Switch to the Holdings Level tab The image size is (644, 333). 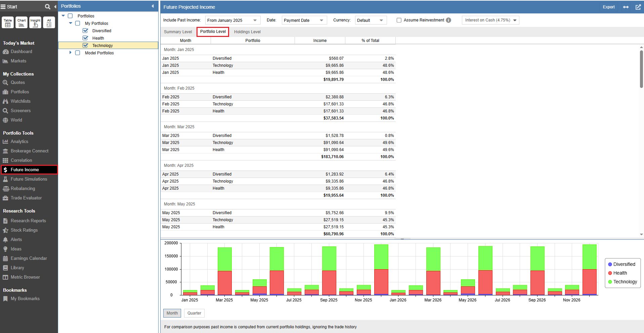[x=247, y=32]
